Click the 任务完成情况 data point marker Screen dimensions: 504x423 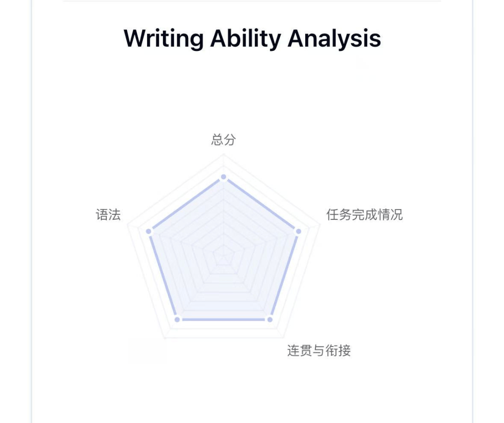point(298,231)
